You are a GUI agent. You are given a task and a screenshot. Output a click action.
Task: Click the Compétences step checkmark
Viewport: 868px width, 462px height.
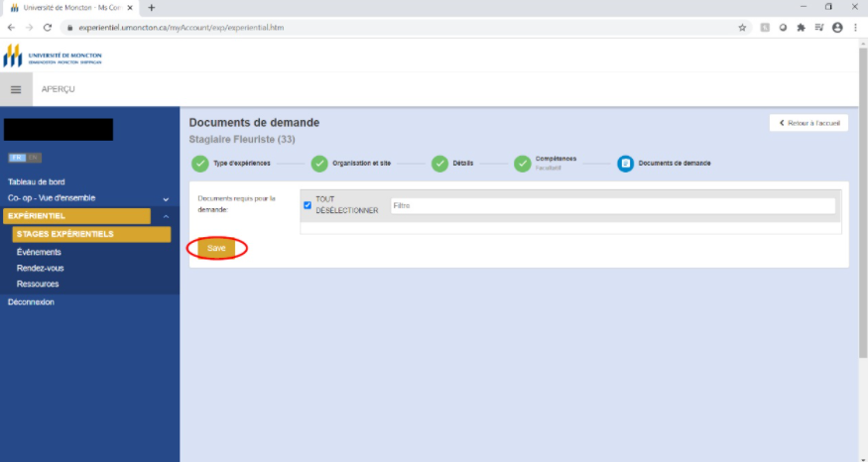[x=523, y=164]
